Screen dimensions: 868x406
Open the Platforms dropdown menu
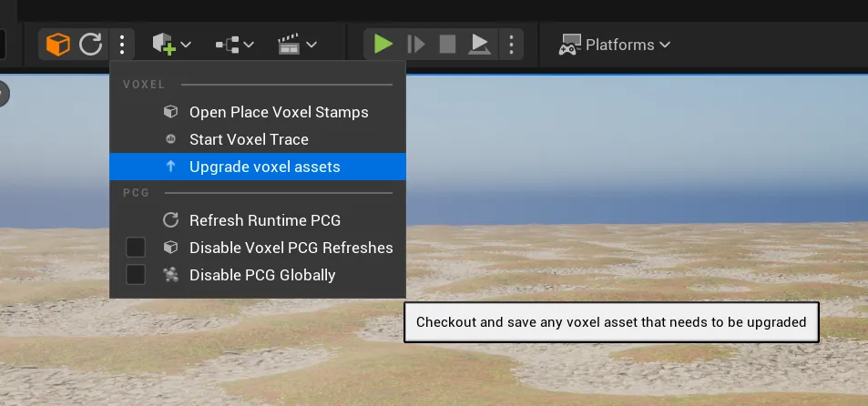click(615, 44)
